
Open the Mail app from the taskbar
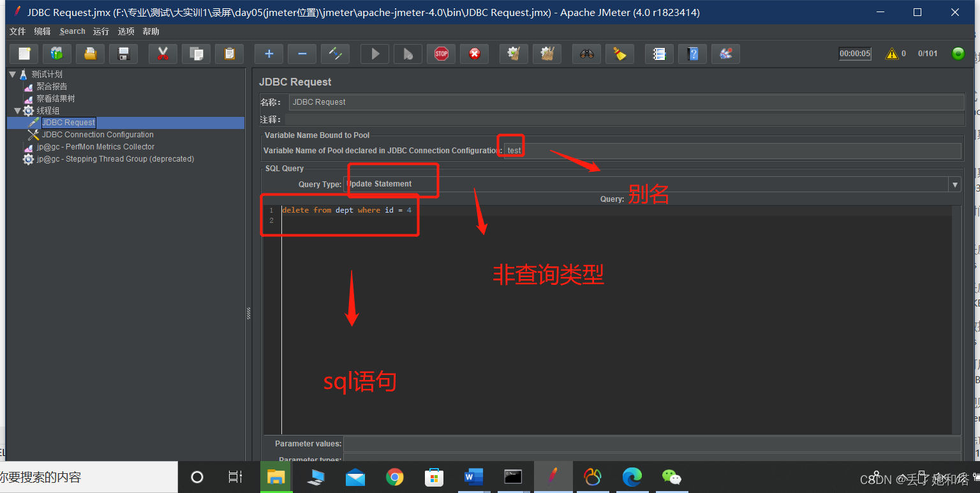pyautogui.click(x=355, y=477)
